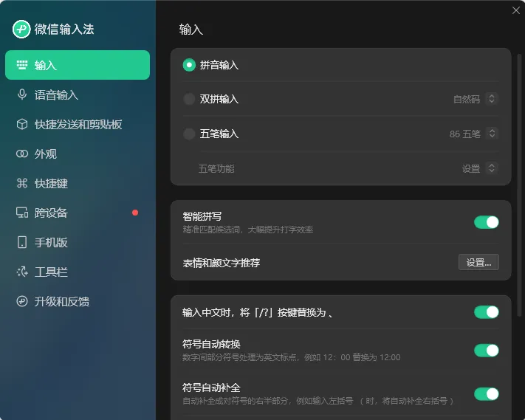Disable 符号自动转换 switch
Screen dimensions: 525x420
(x=486, y=351)
